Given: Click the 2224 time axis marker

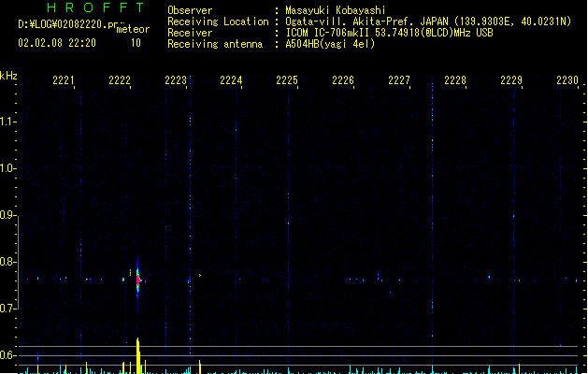Looking at the screenshot, I should [231, 80].
